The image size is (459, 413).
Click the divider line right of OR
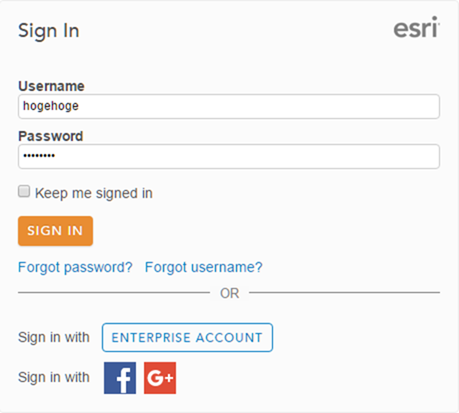pyautogui.click(x=345, y=293)
